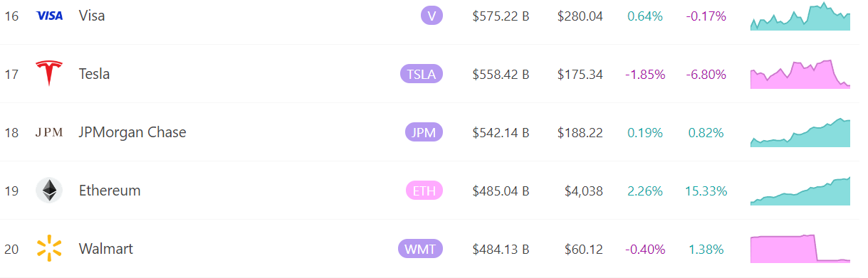Click the WMT ticker badge
Image resolution: width=868 pixels, height=278 pixels.
point(420,249)
